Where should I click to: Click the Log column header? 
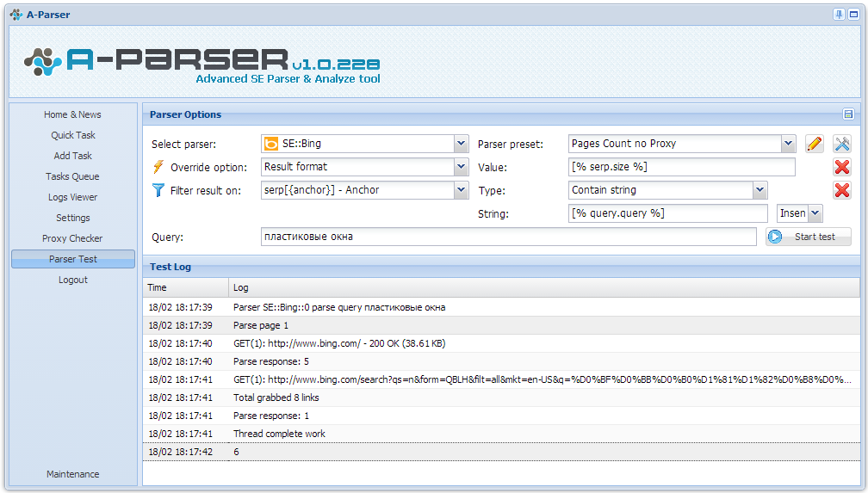(x=544, y=287)
